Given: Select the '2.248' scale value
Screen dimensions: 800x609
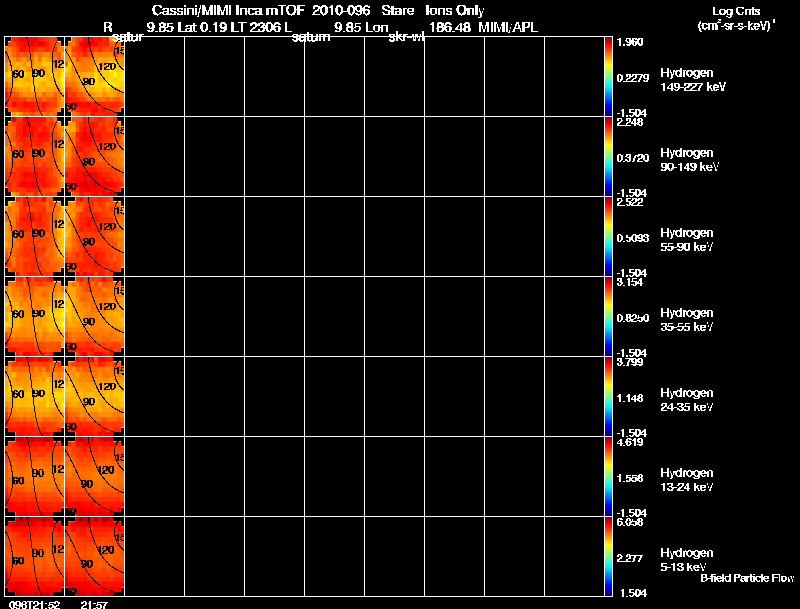Looking at the screenshot, I should tap(630, 122).
